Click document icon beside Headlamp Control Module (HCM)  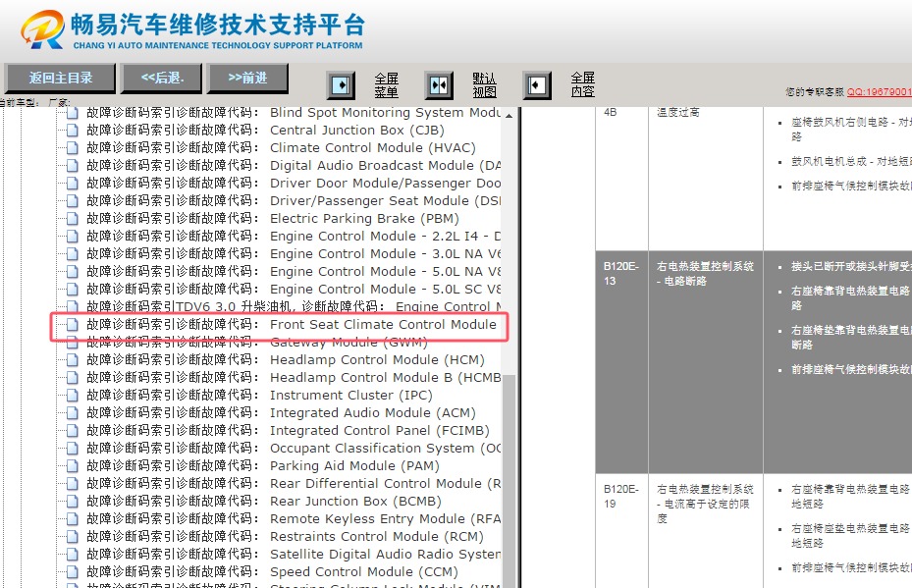point(72,360)
